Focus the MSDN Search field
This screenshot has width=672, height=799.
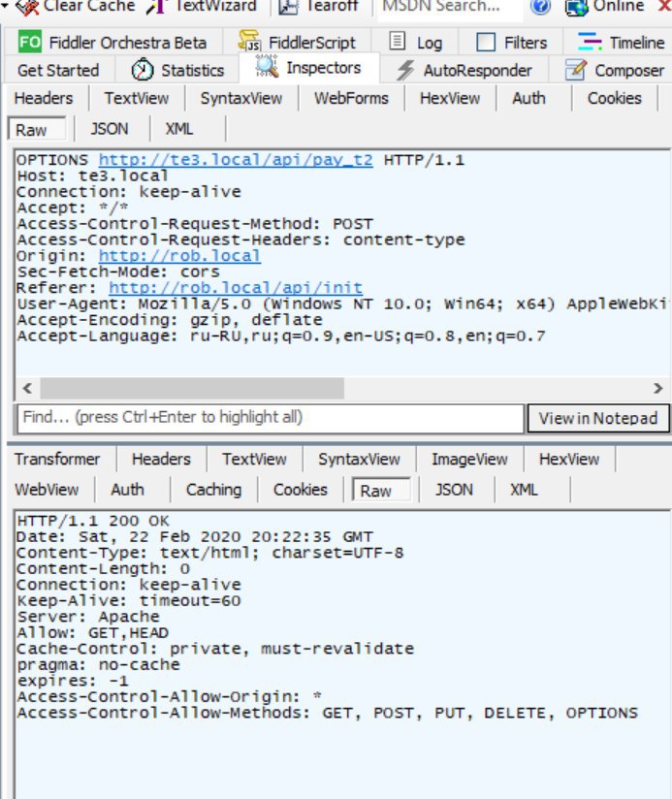pyautogui.click(x=449, y=7)
